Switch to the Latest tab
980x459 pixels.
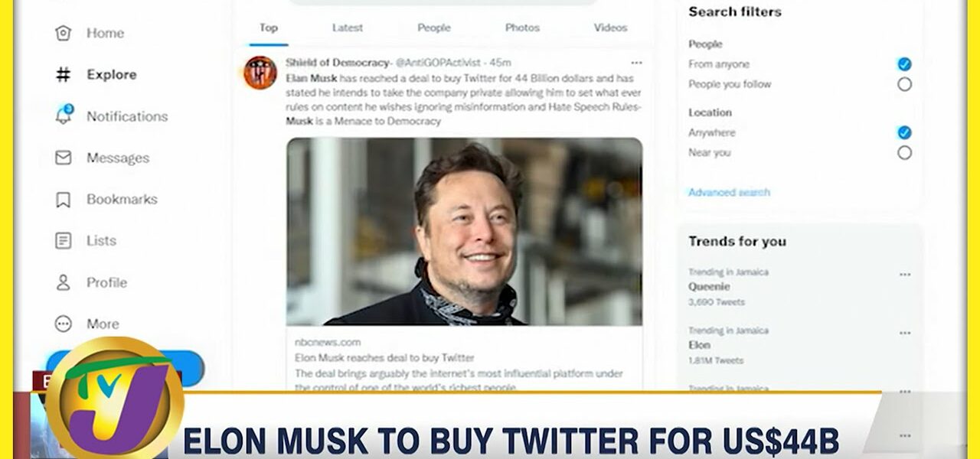point(347,28)
